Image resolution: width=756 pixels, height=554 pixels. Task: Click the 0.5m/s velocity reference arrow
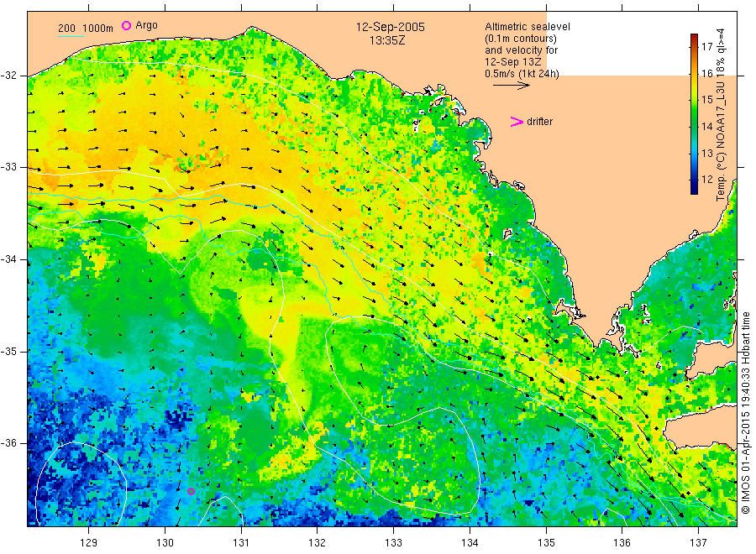(x=511, y=86)
